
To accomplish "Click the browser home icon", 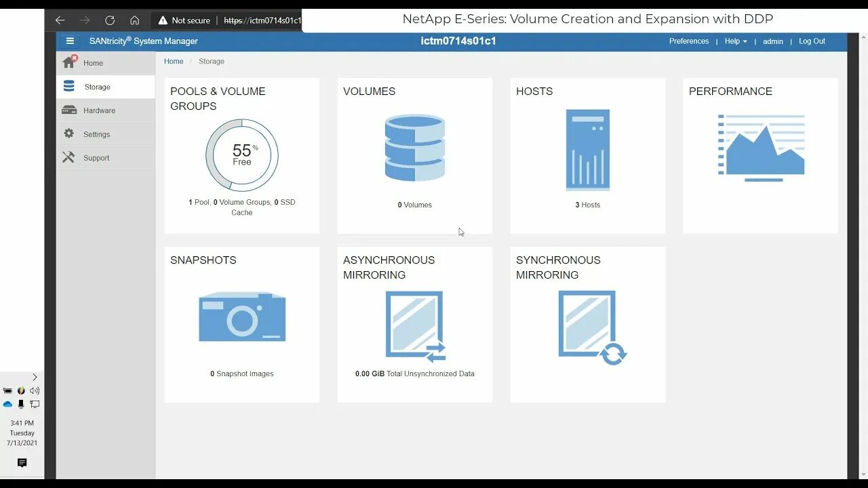I will click(x=134, y=20).
